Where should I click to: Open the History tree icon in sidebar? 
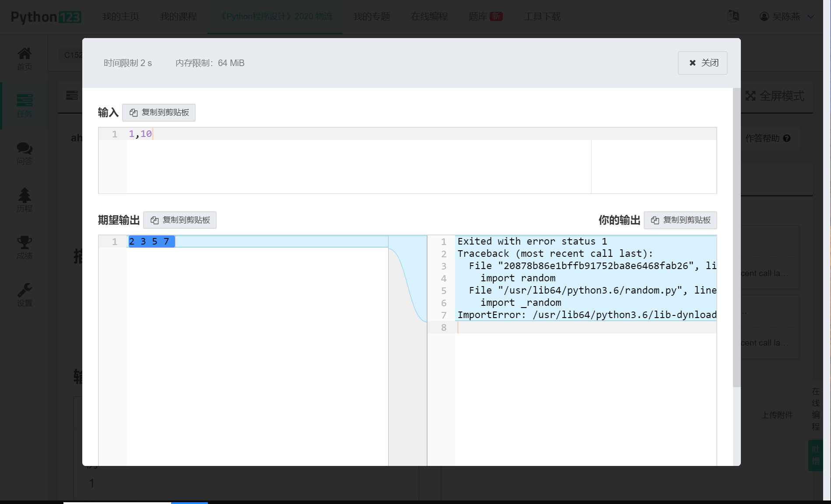point(25,200)
